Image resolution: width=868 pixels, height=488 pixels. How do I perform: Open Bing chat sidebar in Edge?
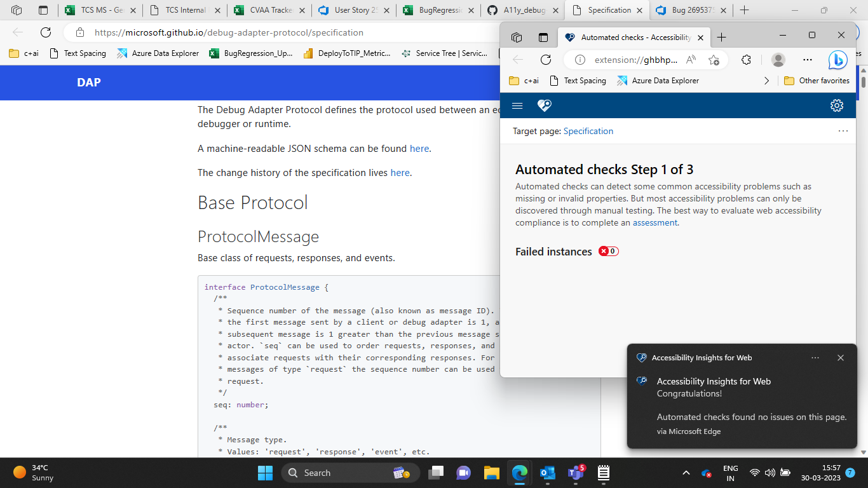pyautogui.click(x=837, y=60)
